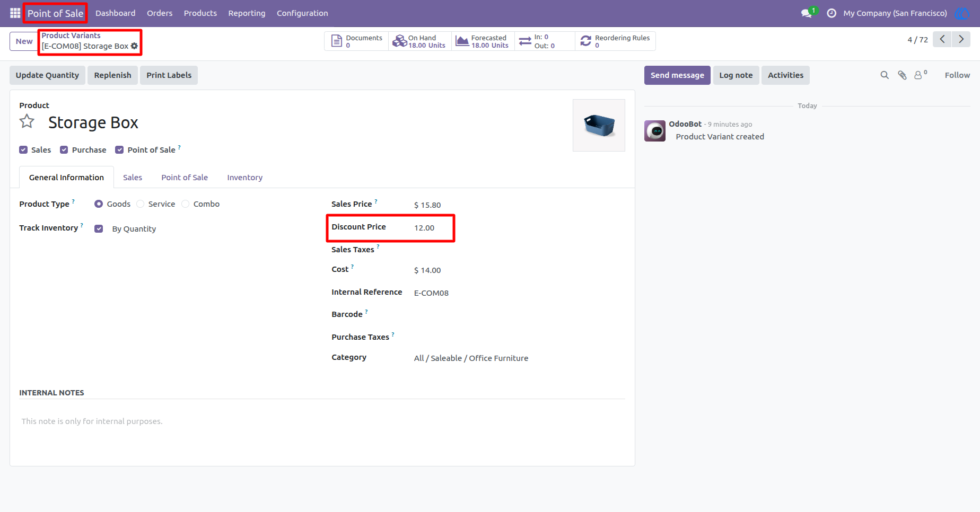Toggle the Purchase checkbox
This screenshot has height=512, width=980.
64,150
